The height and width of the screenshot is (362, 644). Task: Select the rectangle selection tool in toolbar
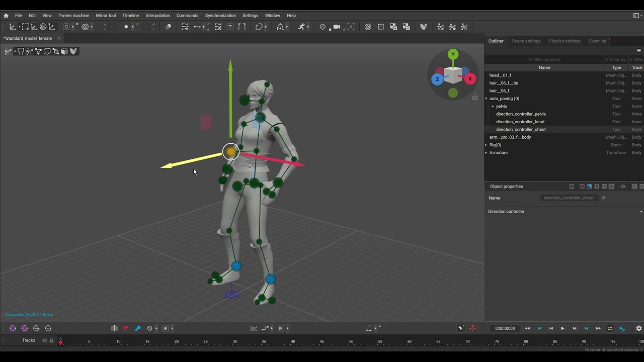tap(25, 27)
